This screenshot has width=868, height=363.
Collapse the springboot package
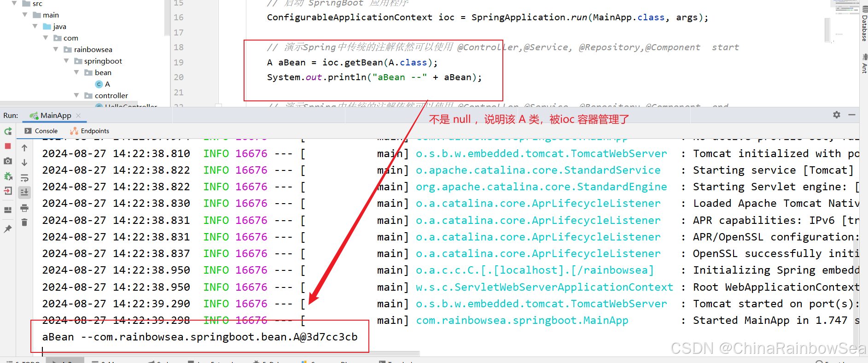[66, 61]
